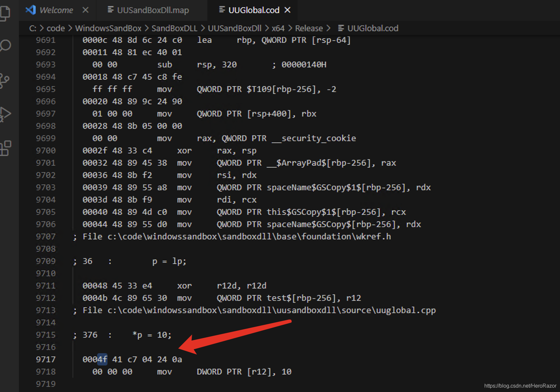Click the 'lea' instruction on line 9691

[204, 40]
